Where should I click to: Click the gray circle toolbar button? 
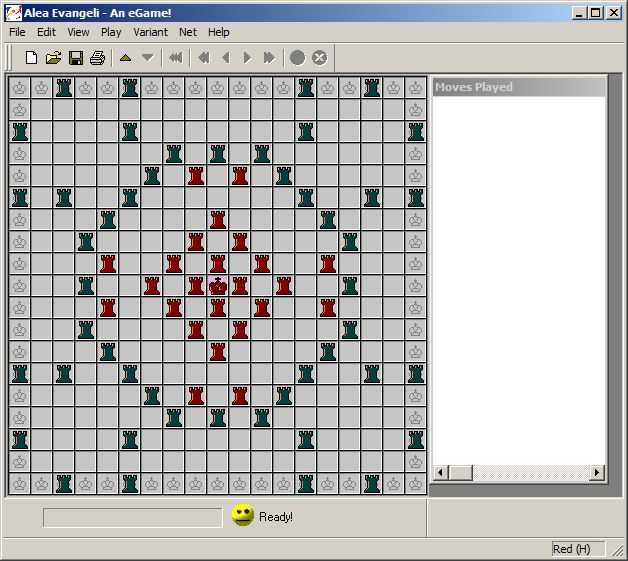(297, 58)
